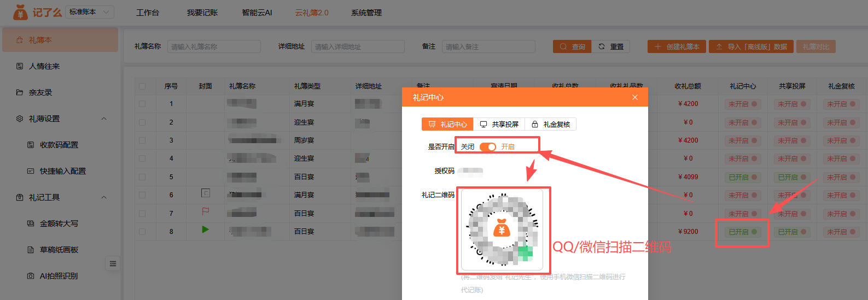Screen dimensions: 868x300
Task: Click row 8 共享投屏 已开启 status
Action: point(792,232)
